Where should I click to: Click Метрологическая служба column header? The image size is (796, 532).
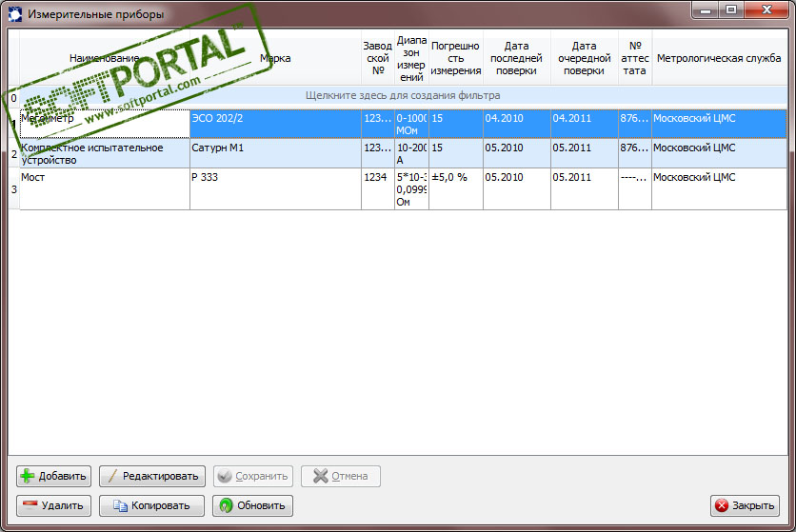pyautogui.click(x=719, y=58)
